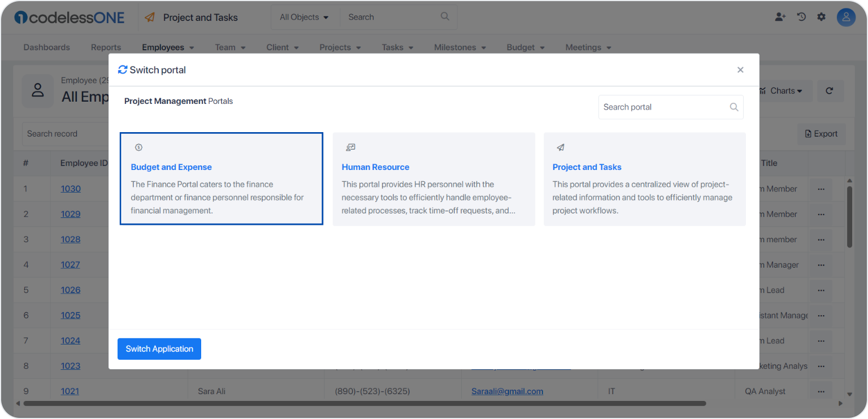
Task: Click the scroll down arrow of table
Action: point(849,394)
